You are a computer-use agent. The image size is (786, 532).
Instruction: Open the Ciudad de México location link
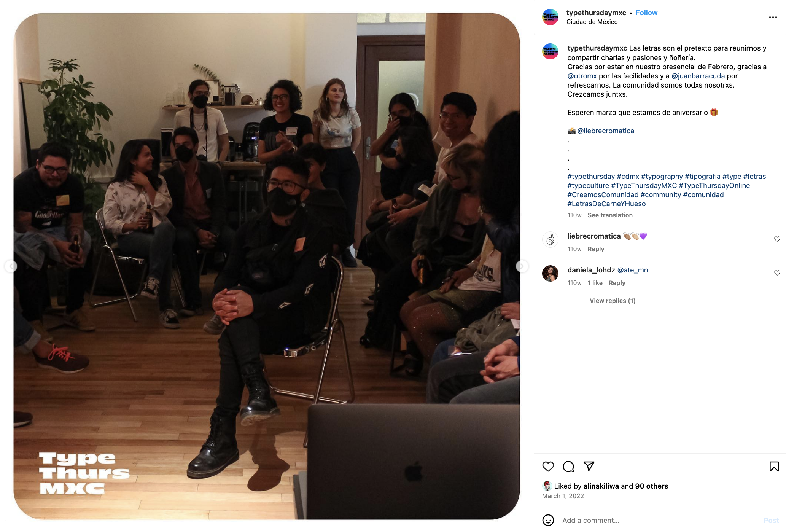[592, 22]
